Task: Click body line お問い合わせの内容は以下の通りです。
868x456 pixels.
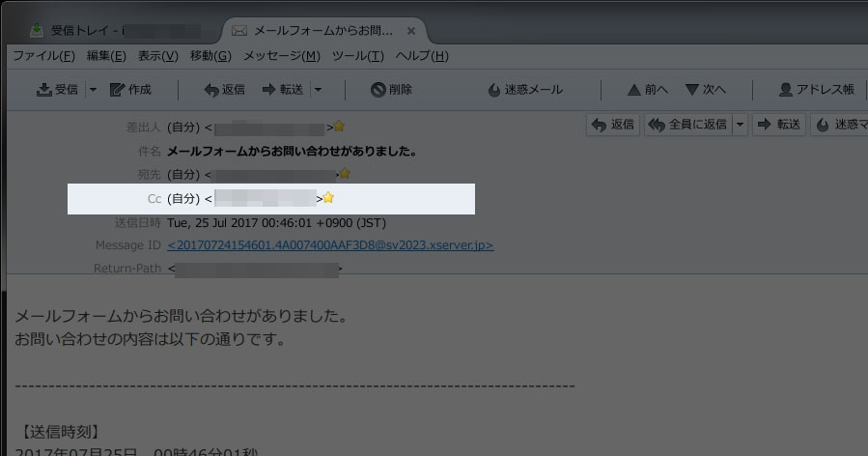Action: click(150, 339)
